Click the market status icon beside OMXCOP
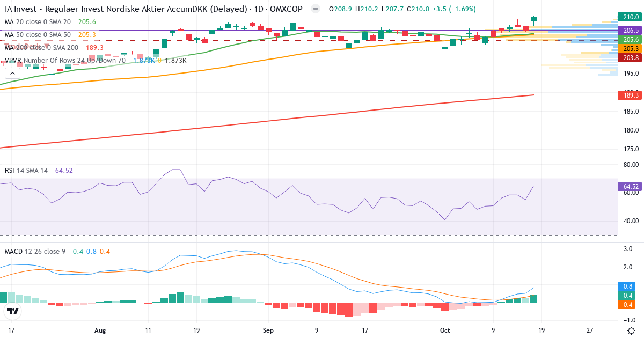The height and width of the screenshot is (338, 644). [315, 9]
